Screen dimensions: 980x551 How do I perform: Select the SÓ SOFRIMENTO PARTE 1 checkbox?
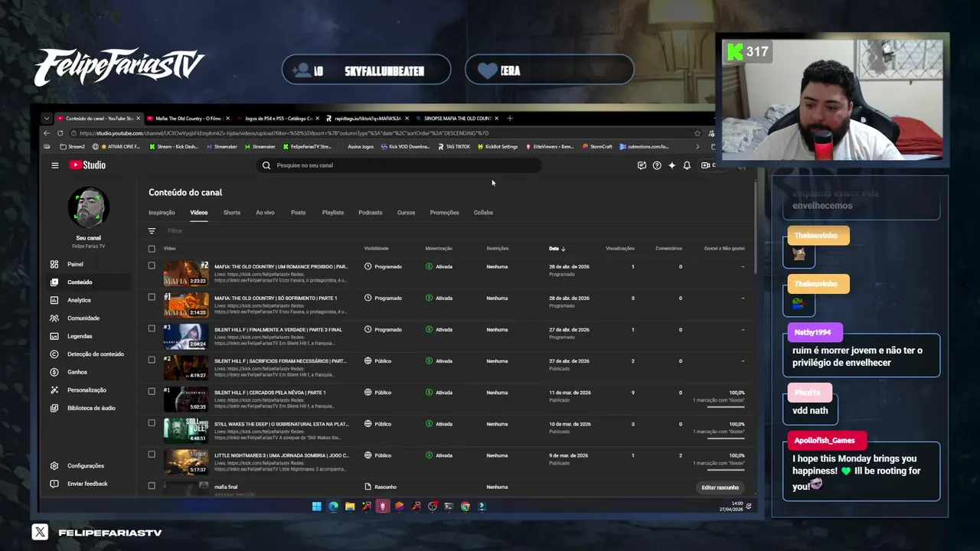click(x=152, y=297)
